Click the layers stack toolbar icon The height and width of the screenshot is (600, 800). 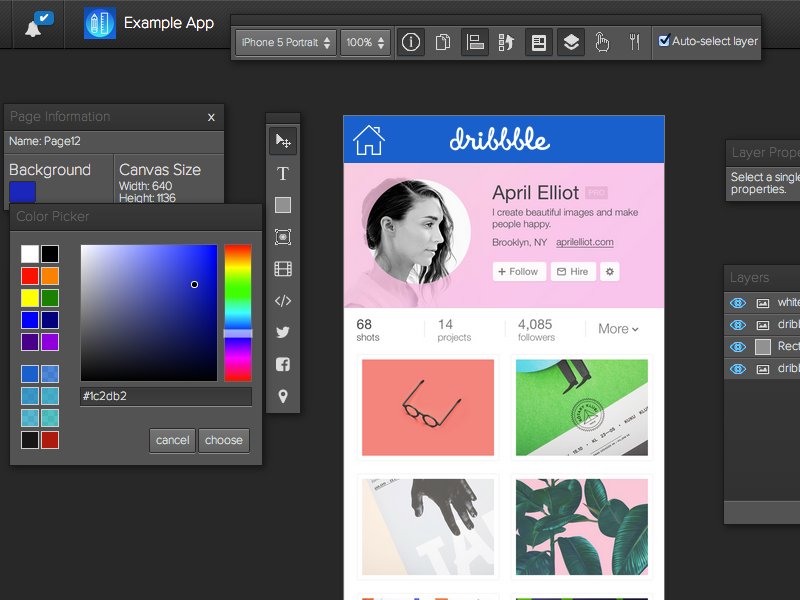coord(570,43)
